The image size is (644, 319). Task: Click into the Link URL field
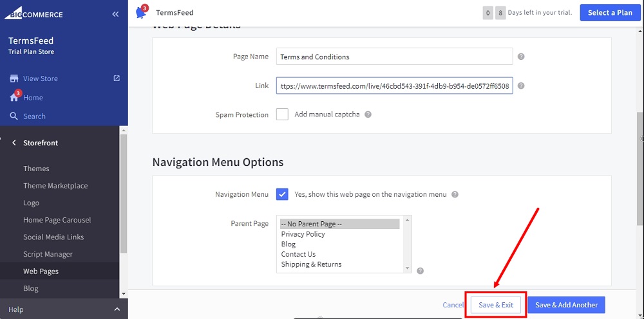[x=394, y=86]
